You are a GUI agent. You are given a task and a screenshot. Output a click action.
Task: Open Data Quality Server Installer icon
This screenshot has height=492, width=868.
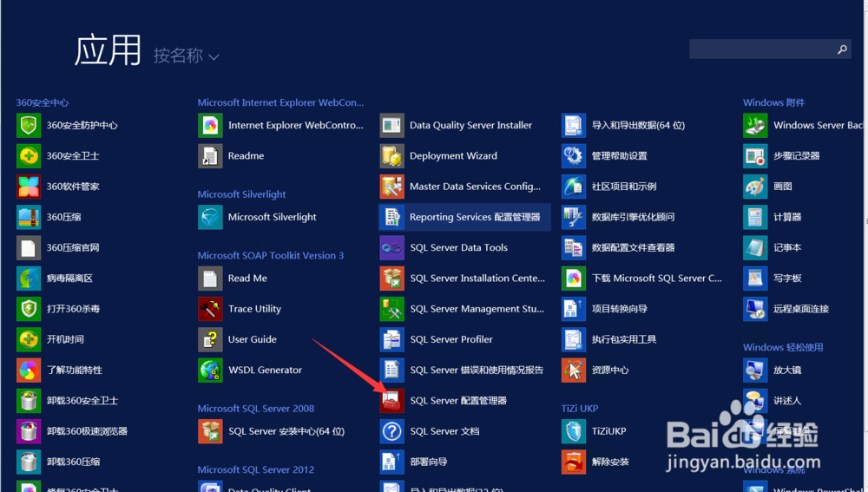pos(392,126)
